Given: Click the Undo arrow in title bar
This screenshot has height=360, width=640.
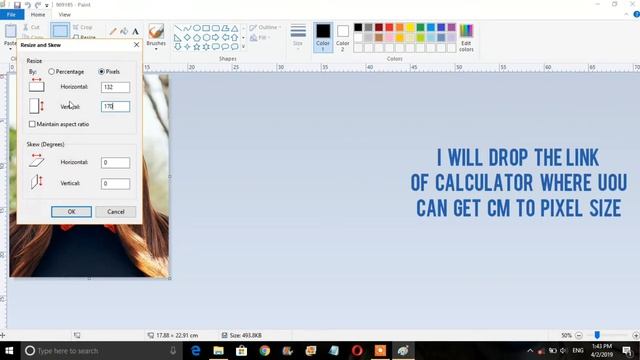Looking at the screenshot, I should pos(27,5).
